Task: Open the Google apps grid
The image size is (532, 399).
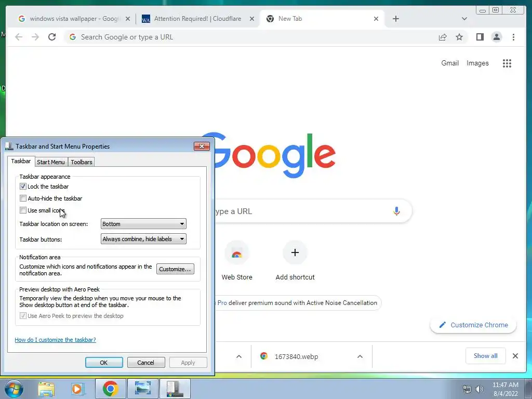Action: (507, 63)
